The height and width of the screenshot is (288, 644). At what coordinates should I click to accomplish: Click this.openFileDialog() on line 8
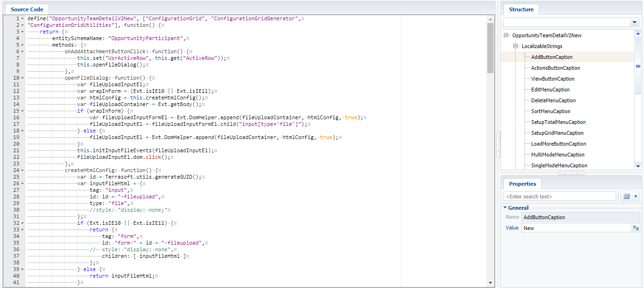click(111, 65)
